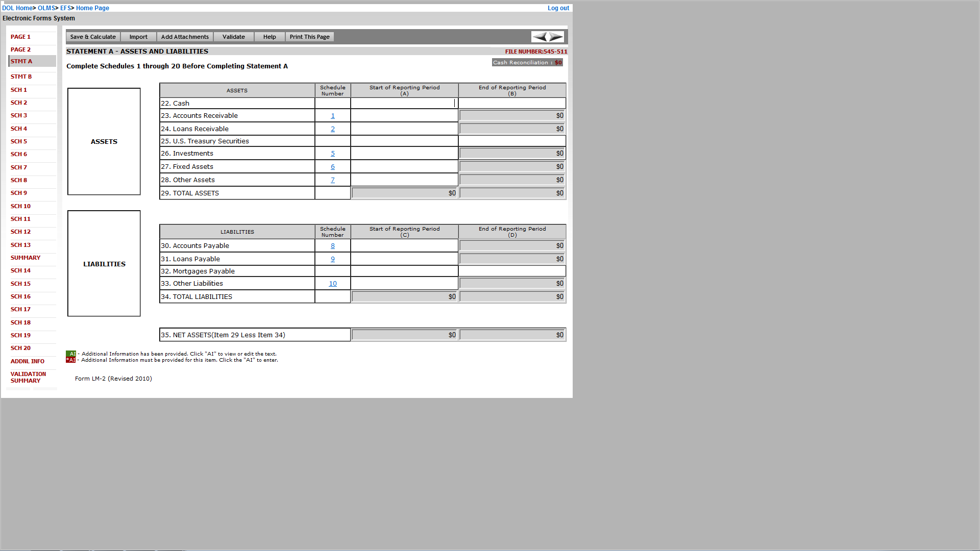Click the OLMS breadcrumb link
This screenshot has height=551, width=980.
[46, 8]
